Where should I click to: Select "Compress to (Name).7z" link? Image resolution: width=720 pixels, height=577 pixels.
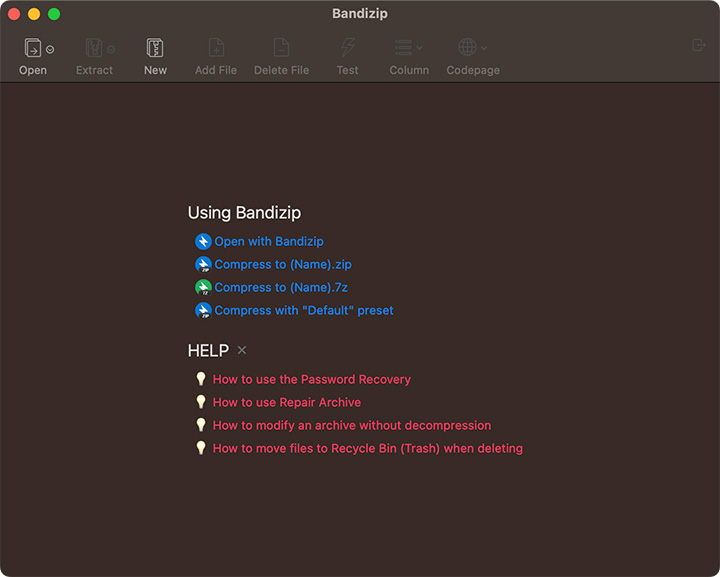(x=281, y=288)
